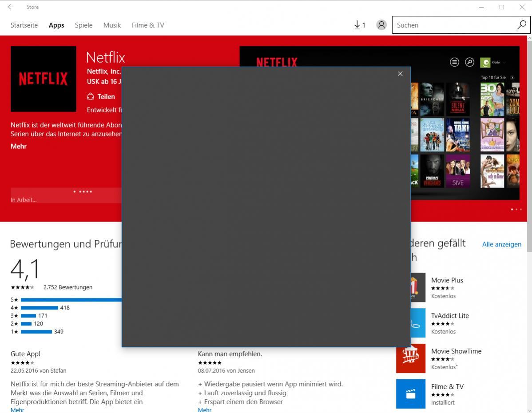The height and width of the screenshot is (413, 532).
Task: Click the Netflix app logo tile
Action: pos(44,79)
